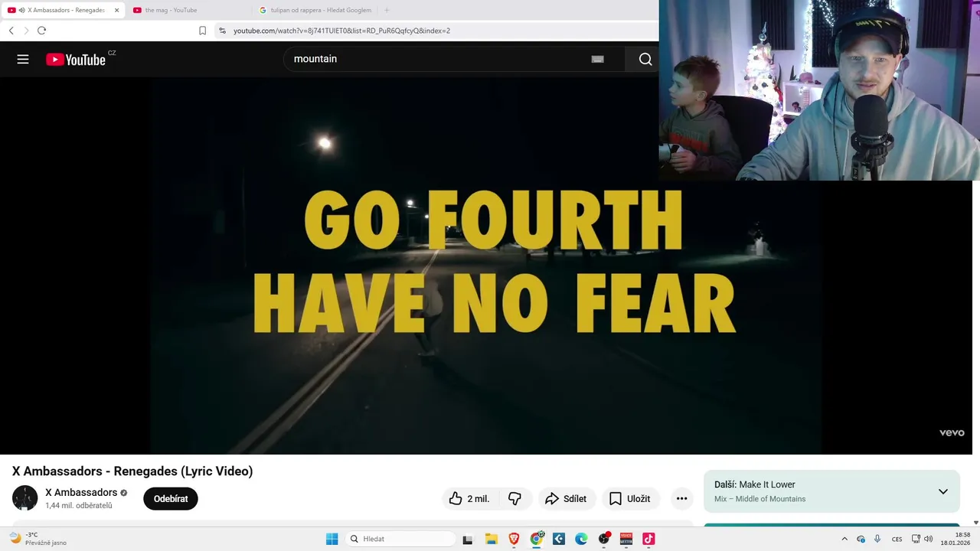The image size is (980, 551).
Task: Open the on-screen keyboard in search box
Action: point(598,59)
